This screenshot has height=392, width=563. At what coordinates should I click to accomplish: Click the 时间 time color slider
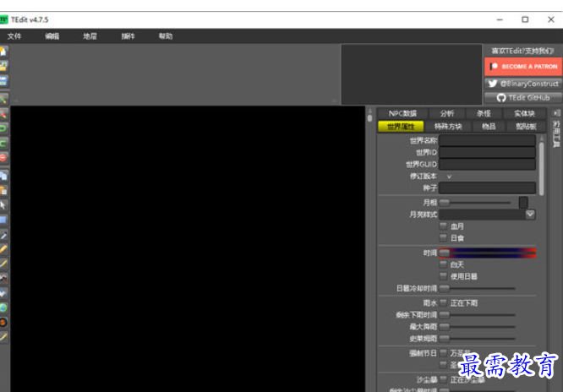pos(487,253)
